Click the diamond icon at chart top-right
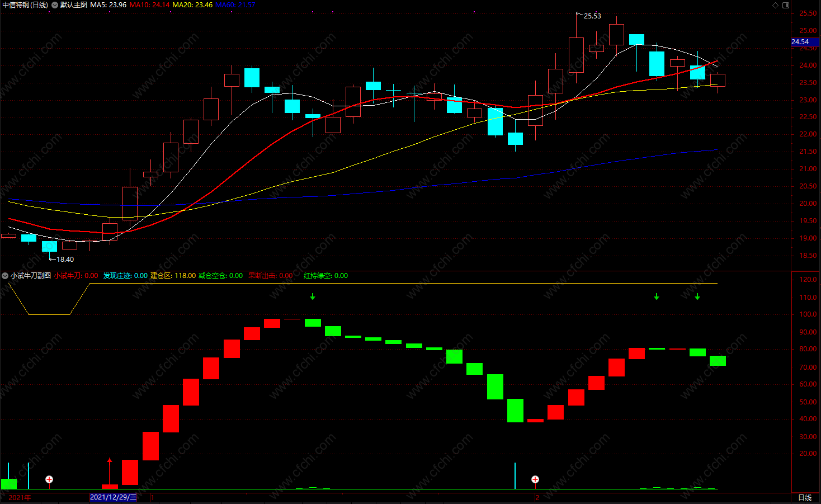The height and width of the screenshot is (504, 821). 775,5
